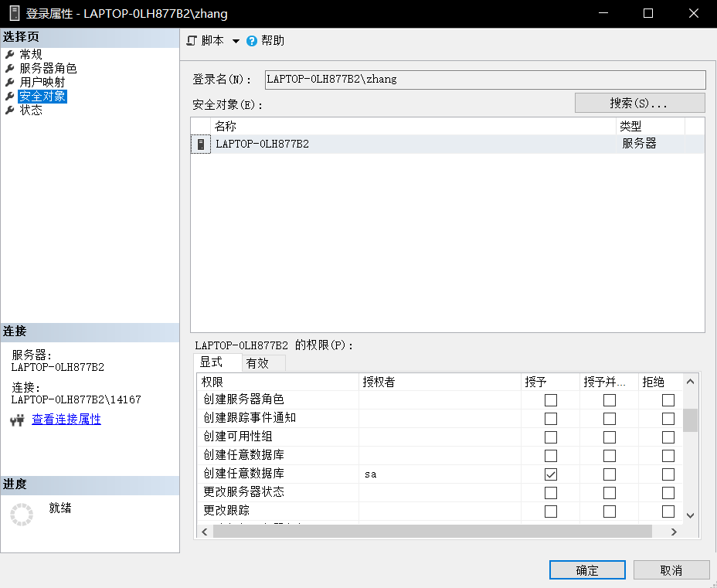Click the horizontal scrollbar right arrow

674,532
